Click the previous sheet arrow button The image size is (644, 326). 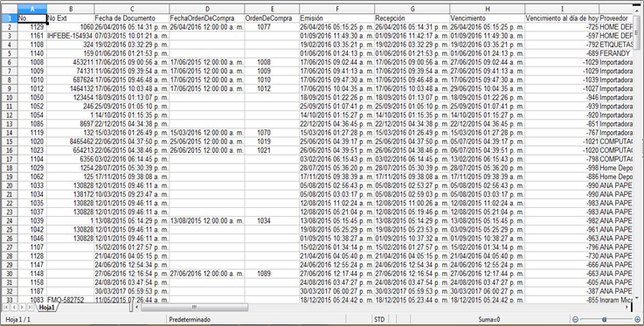pos(14,307)
